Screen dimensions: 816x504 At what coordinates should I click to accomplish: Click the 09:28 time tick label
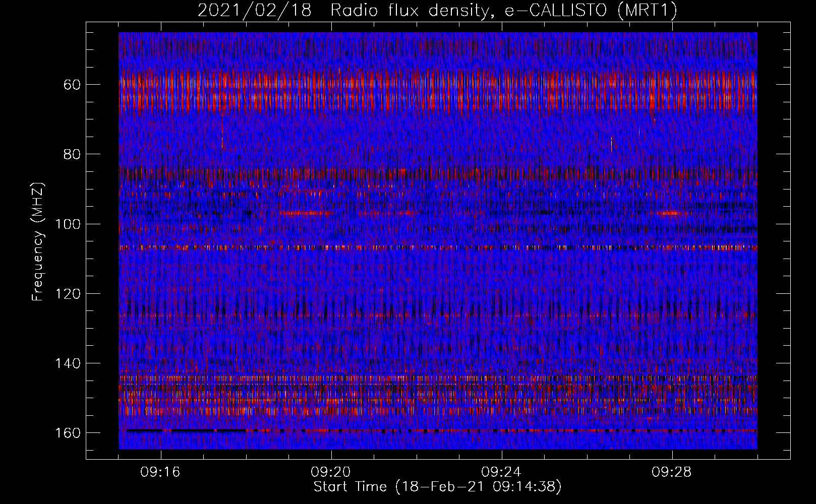tap(672, 472)
